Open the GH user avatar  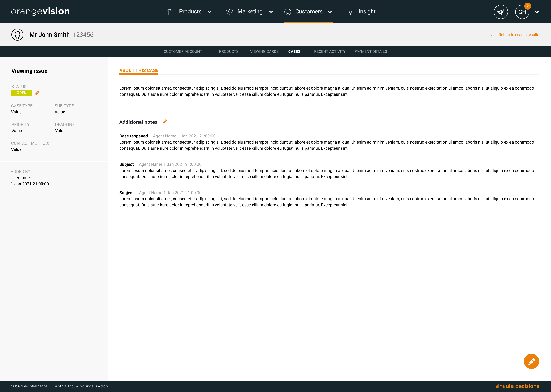pos(522,12)
